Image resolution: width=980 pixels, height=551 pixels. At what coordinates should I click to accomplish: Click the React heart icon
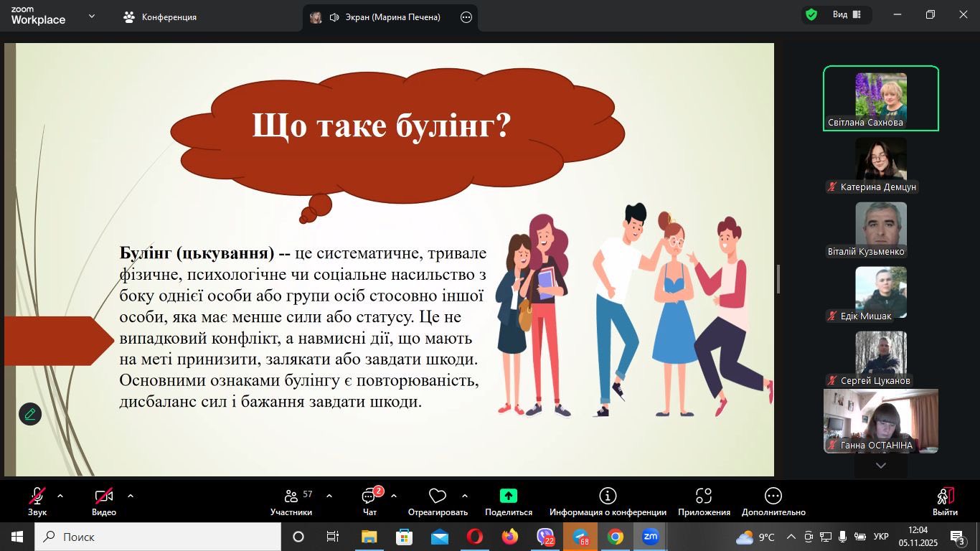[437, 501]
